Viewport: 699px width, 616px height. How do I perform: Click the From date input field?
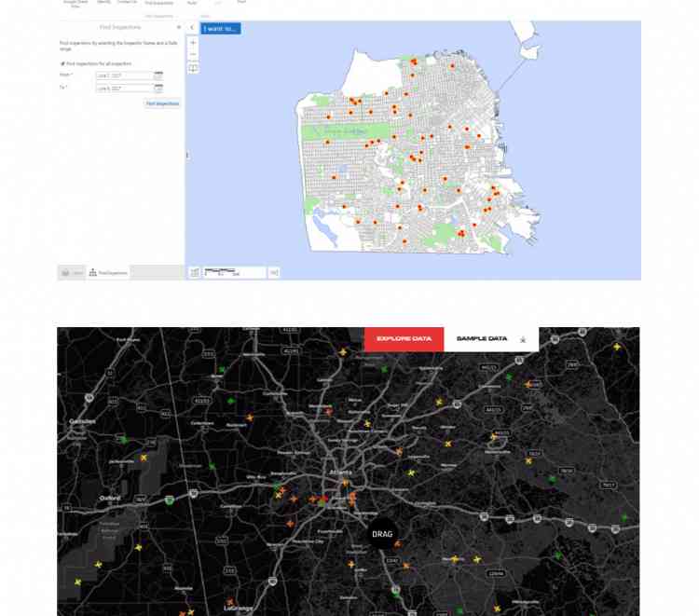[x=124, y=75]
